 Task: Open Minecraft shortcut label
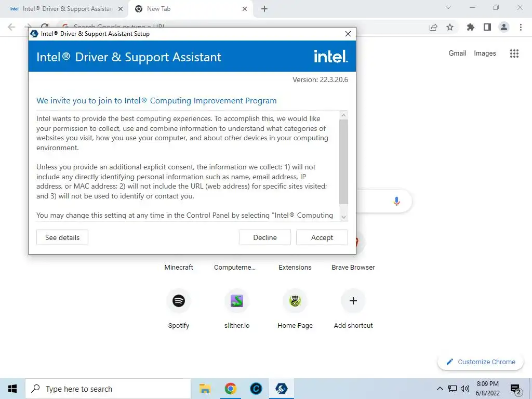179,268
